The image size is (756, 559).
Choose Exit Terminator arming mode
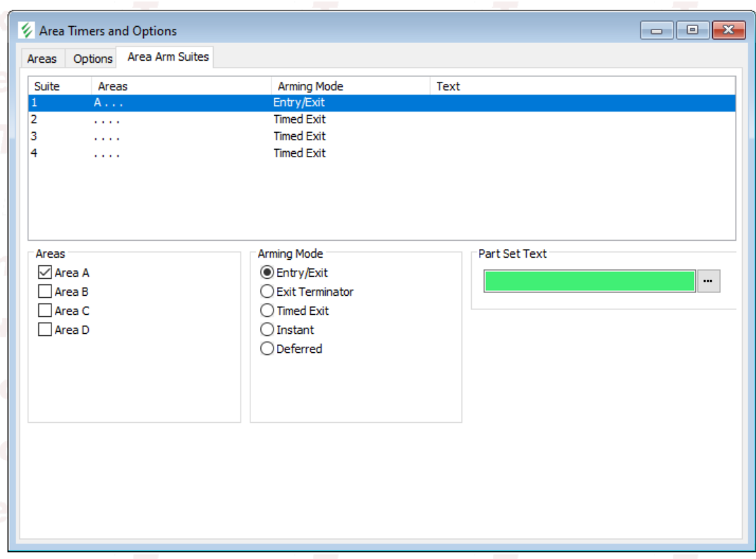coord(267,291)
